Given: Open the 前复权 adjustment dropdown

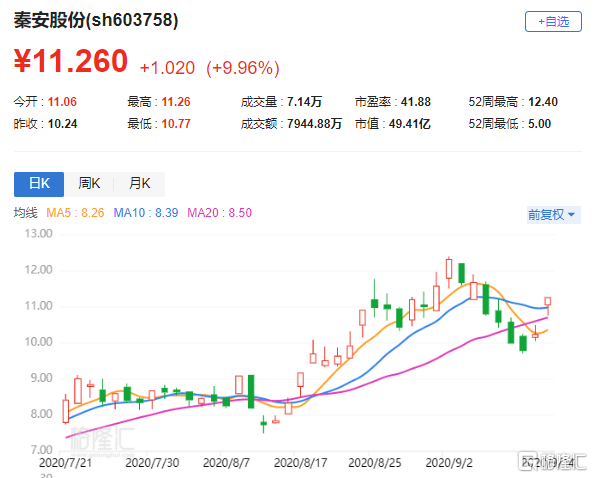Looking at the screenshot, I should (x=553, y=215).
